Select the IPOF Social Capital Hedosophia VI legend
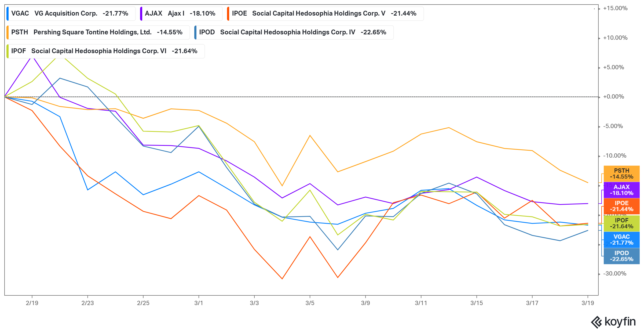 coord(106,51)
